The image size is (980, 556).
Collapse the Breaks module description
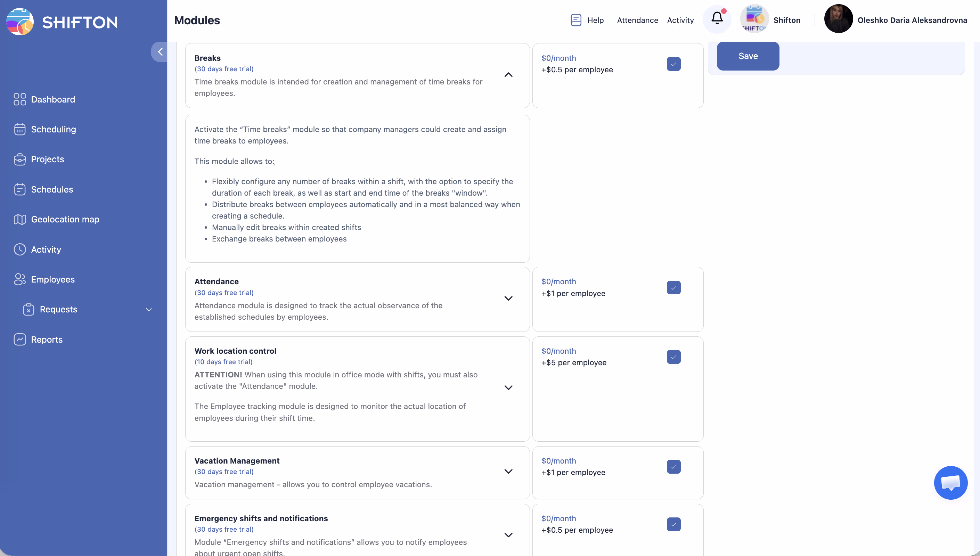[508, 75]
